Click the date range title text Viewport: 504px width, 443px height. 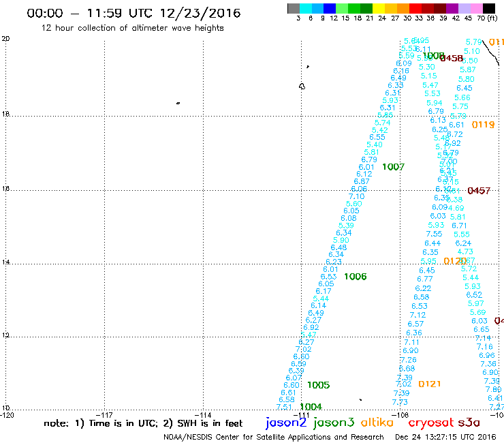[x=133, y=13]
